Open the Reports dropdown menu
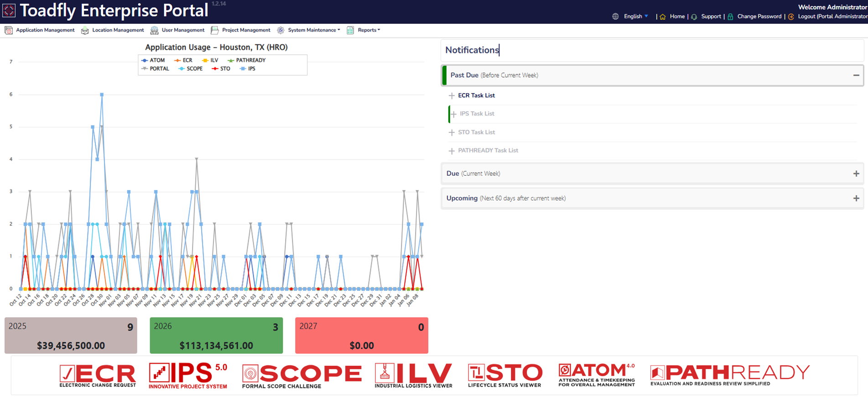The image size is (868, 397). coord(368,30)
